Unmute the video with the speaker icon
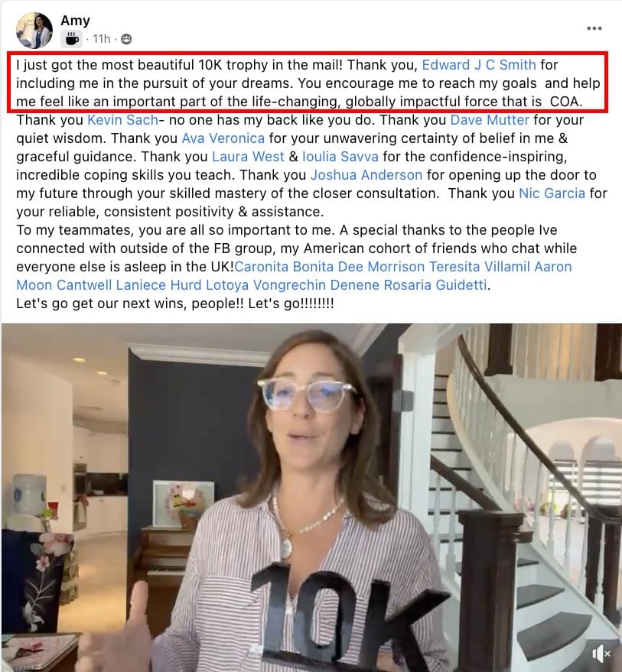Viewport: 622px width, 672px height. [x=601, y=654]
